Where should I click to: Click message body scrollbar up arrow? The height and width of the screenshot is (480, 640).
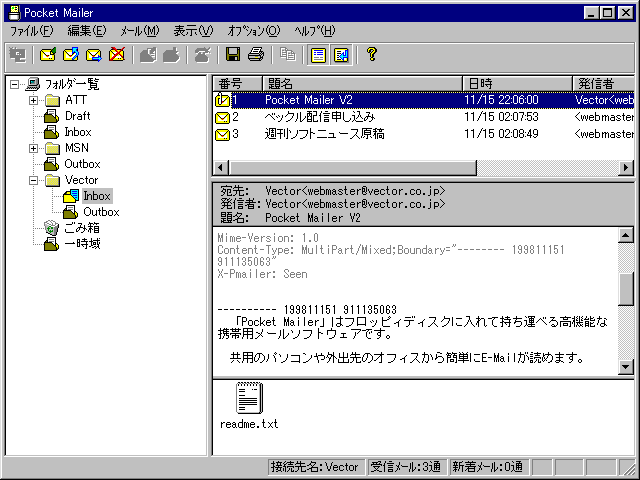pos(626,235)
